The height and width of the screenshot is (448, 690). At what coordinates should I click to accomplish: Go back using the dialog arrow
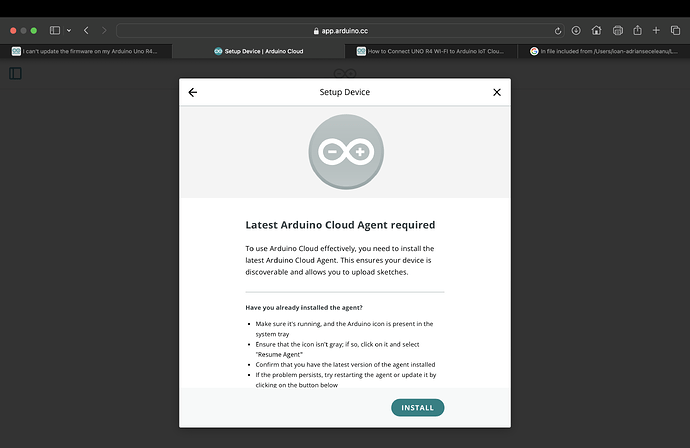pyautogui.click(x=193, y=92)
